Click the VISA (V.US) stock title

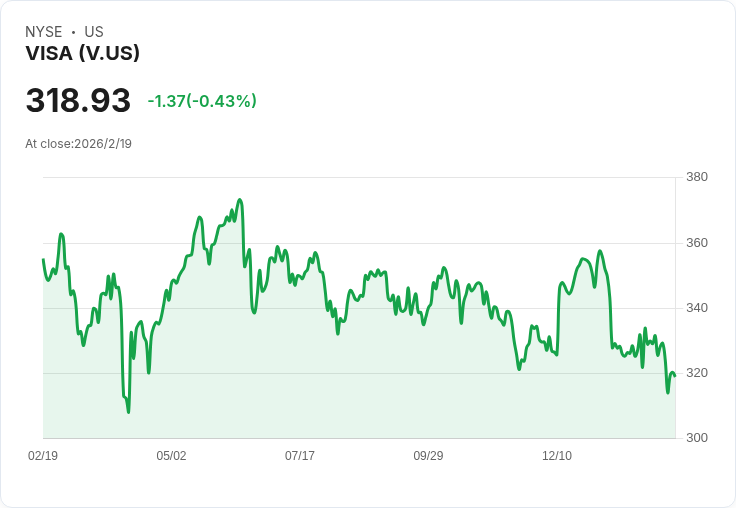[x=82, y=54]
